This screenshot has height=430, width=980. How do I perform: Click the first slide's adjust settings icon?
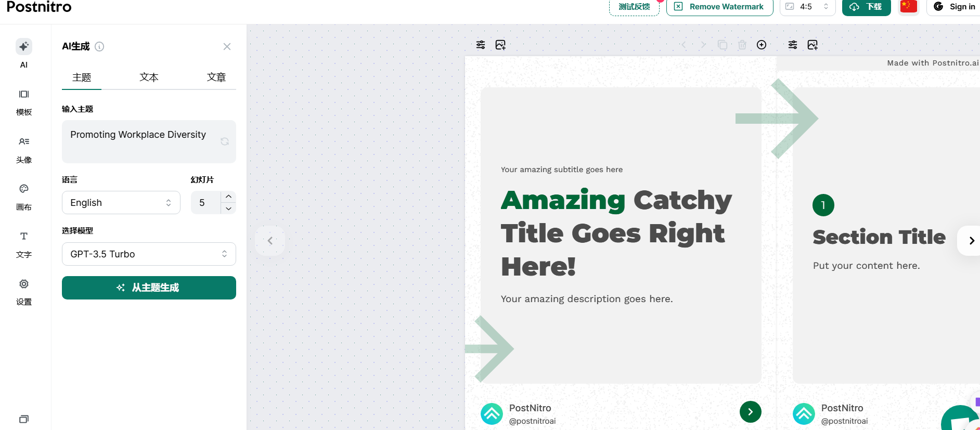pyautogui.click(x=481, y=45)
